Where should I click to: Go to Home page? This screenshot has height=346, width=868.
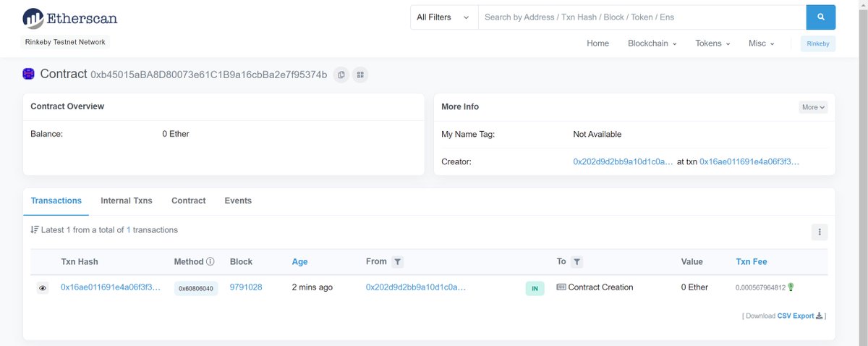(597, 43)
